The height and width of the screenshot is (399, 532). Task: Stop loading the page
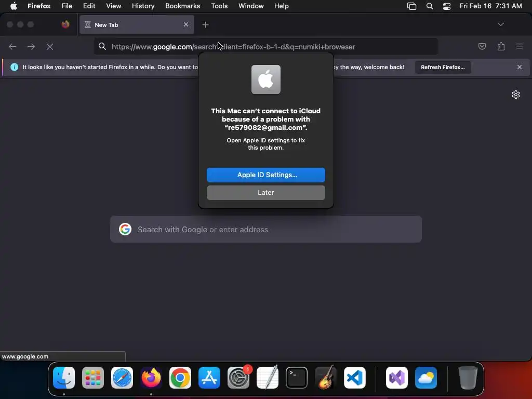pos(50,46)
